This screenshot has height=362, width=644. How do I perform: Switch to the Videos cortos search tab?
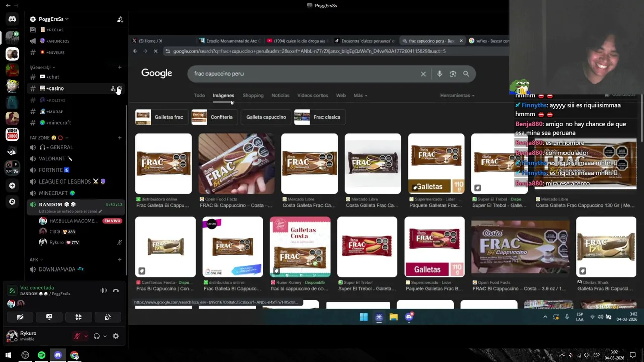[312, 95]
